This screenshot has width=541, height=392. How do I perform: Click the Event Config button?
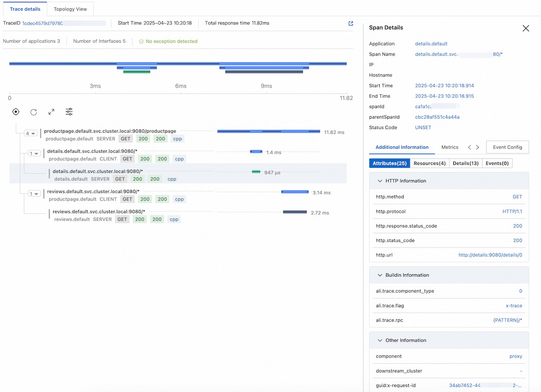coord(507,147)
